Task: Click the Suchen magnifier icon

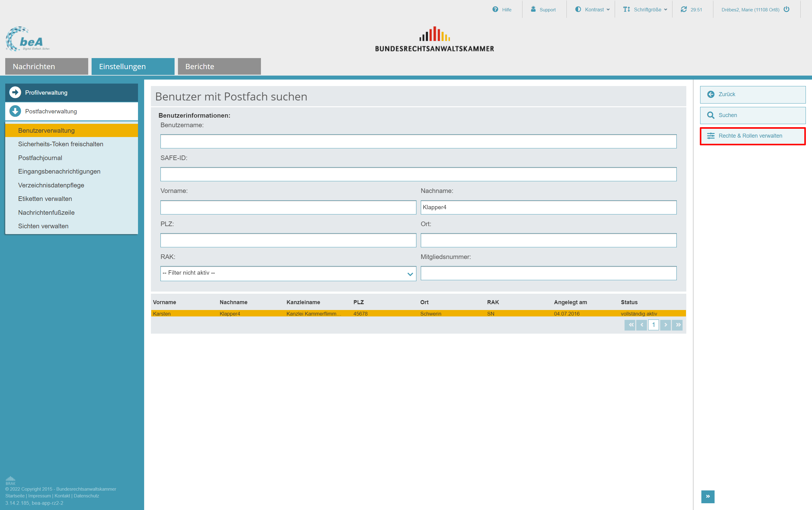Action: (711, 115)
